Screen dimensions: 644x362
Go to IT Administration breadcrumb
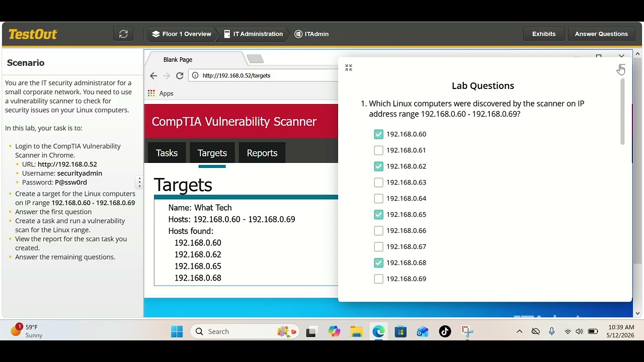pos(253,34)
